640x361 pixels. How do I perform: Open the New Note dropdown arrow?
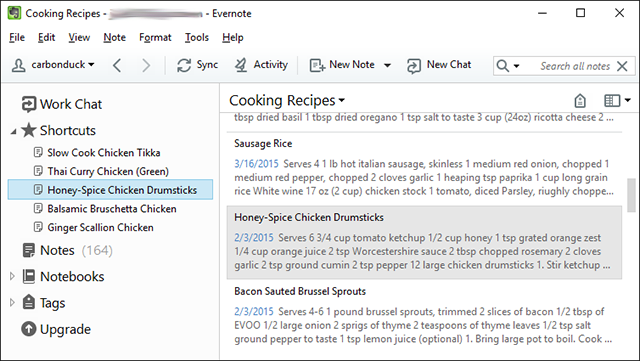[387, 65]
